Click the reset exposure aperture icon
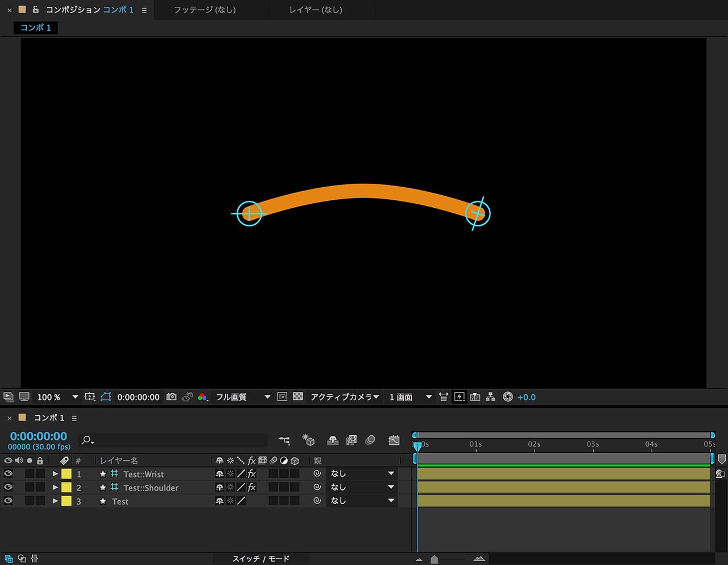 pyautogui.click(x=508, y=397)
